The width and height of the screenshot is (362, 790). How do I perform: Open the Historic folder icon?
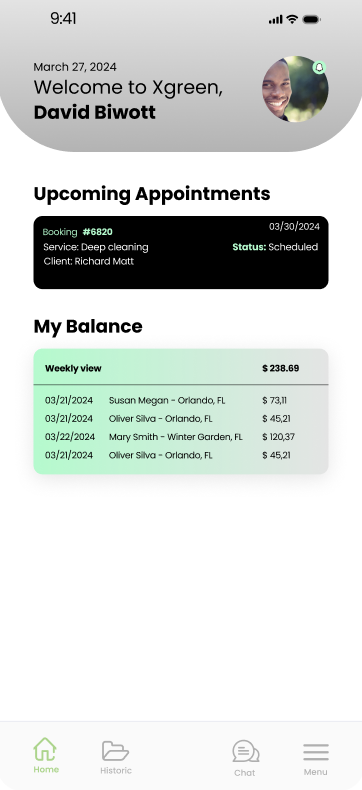click(x=115, y=751)
